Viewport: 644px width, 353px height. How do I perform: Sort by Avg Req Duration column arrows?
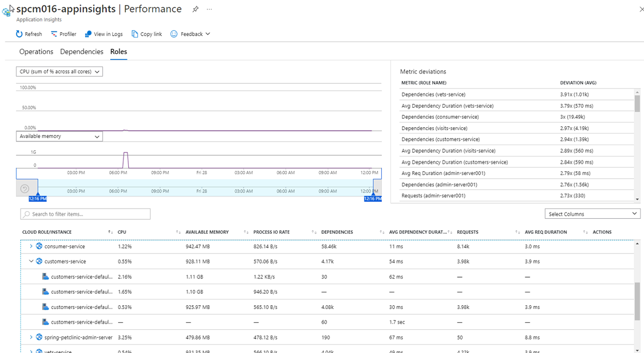pos(585,232)
